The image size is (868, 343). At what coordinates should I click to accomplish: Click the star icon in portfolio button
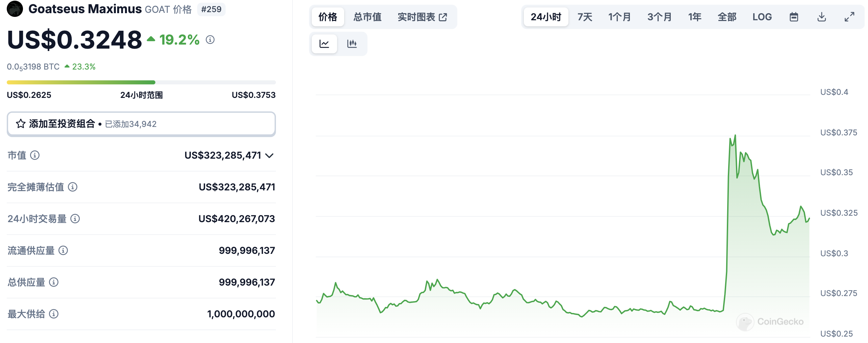[x=21, y=124]
